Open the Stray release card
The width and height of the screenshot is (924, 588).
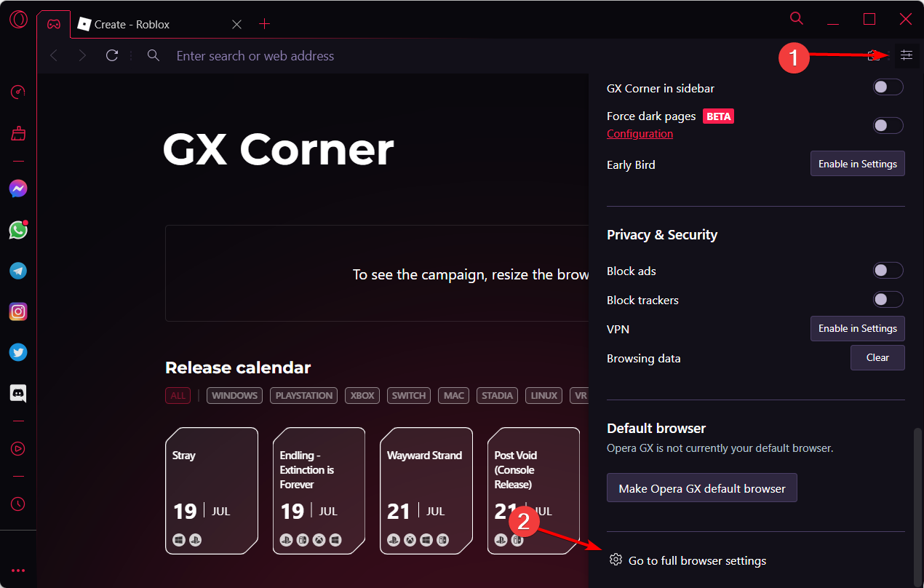(x=212, y=490)
